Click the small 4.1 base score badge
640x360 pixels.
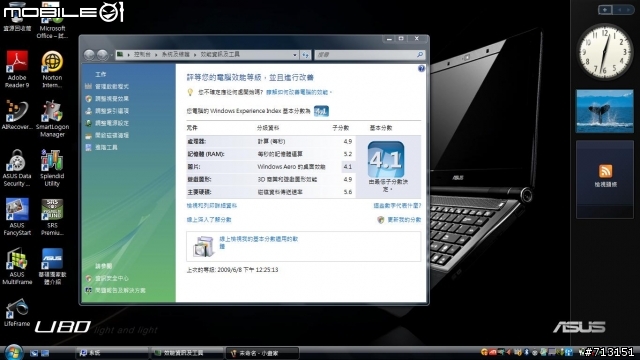click(321, 111)
